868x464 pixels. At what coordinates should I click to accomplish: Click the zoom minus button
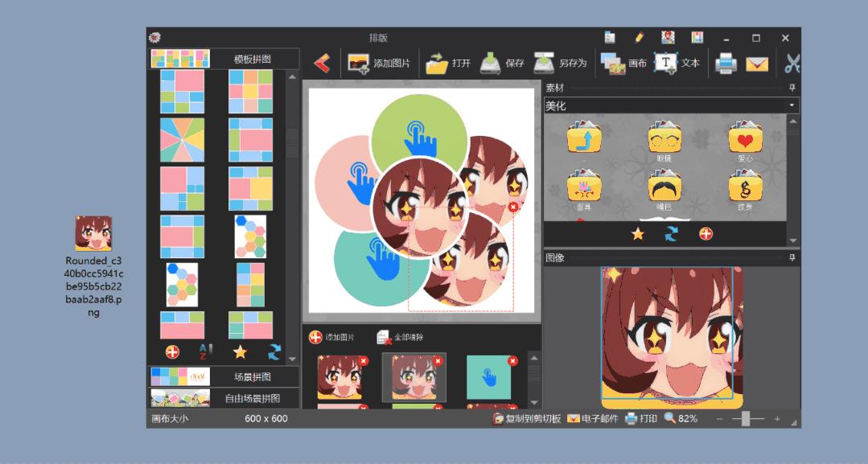click(720, 419)
